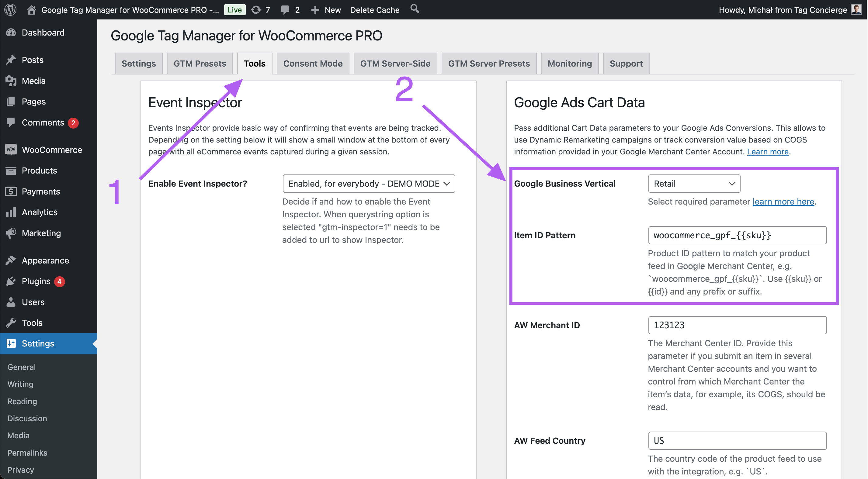Click the Delete Cache button
This screenshot has width=868, height=479.
click(375, 9)
